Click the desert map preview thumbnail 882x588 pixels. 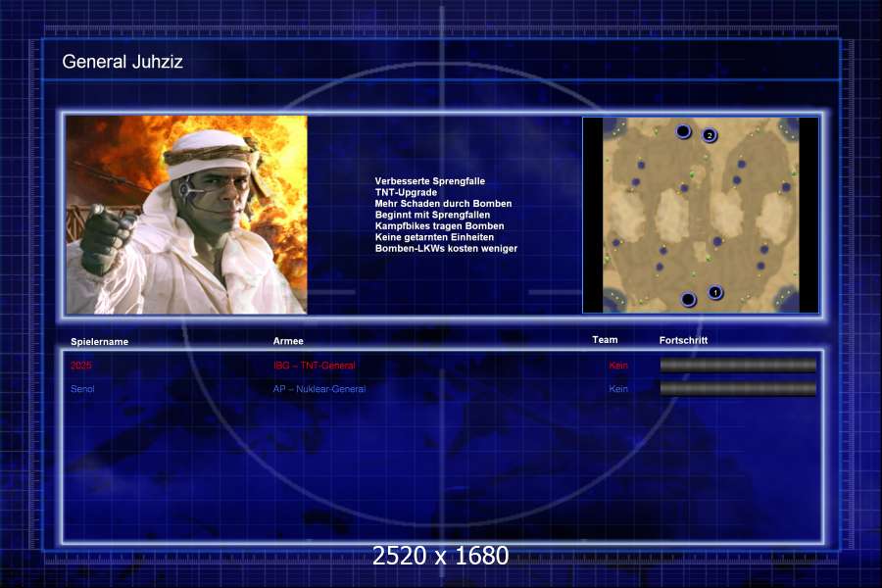(701, 215)
